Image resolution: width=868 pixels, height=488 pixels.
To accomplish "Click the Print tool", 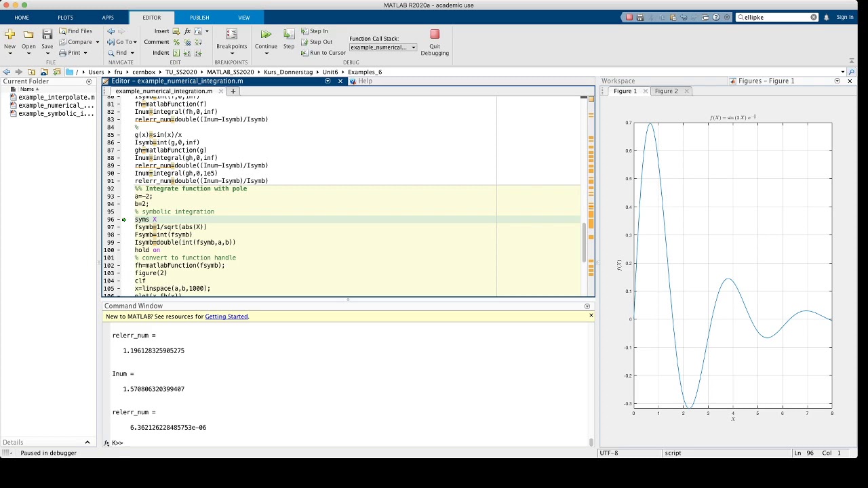I will 70,53.
